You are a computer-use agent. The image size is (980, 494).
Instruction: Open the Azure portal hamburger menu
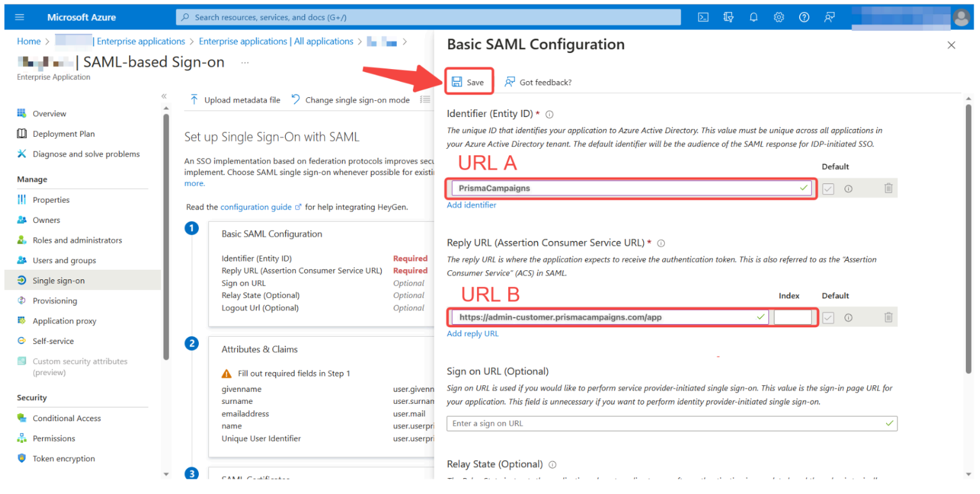click(19, 17)
